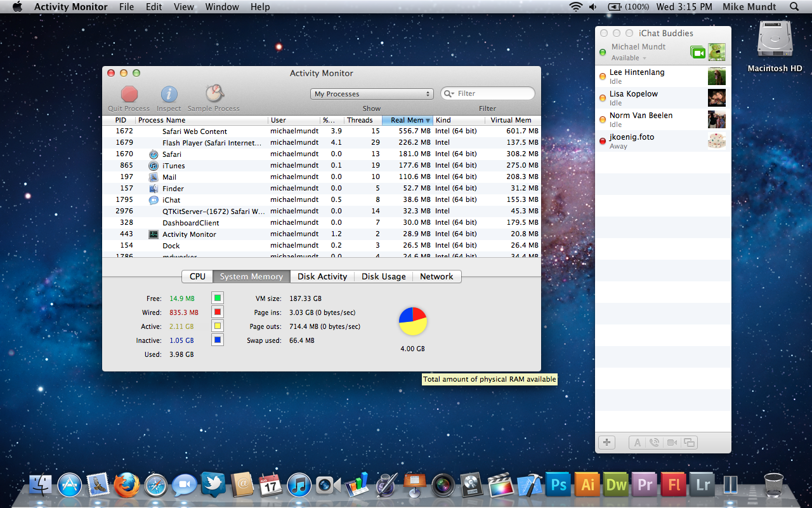This screenshot has width=812, height=508.
Task: Add a buddy with the plus button
Action: [x=607, y=443]
